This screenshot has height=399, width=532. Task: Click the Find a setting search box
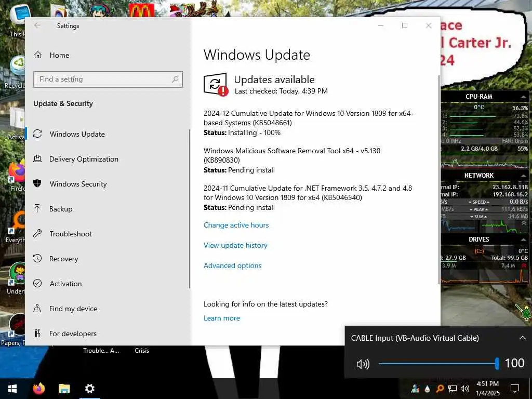tap(108, 79)
